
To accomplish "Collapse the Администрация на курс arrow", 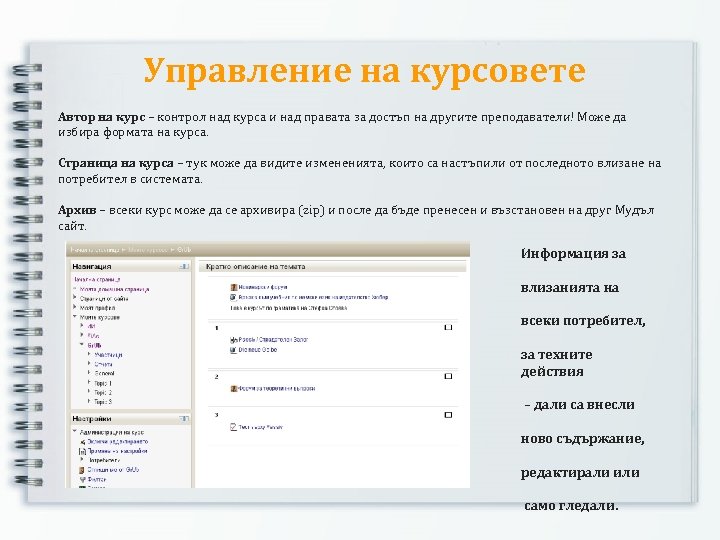I will (x=75, y=432).
